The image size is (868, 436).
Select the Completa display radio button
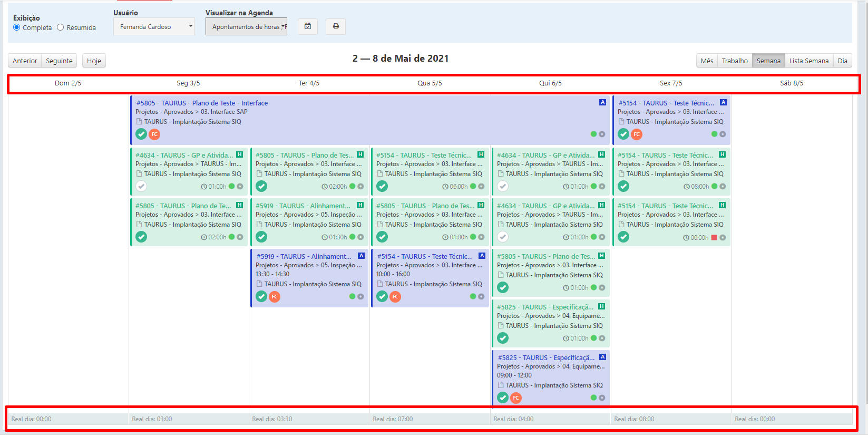tap(17, 27)
